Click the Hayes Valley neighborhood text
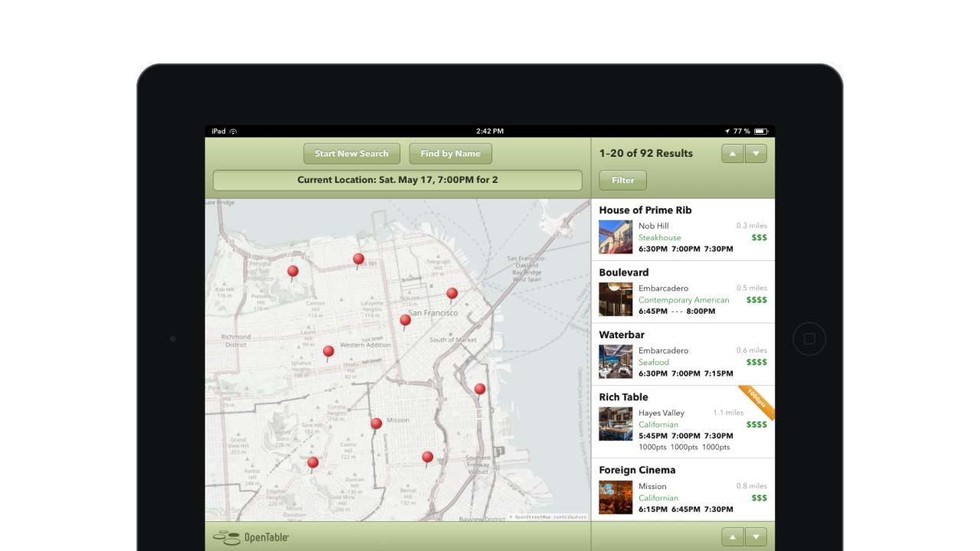This screenshot has width=980, height=551. click(661, 413)
